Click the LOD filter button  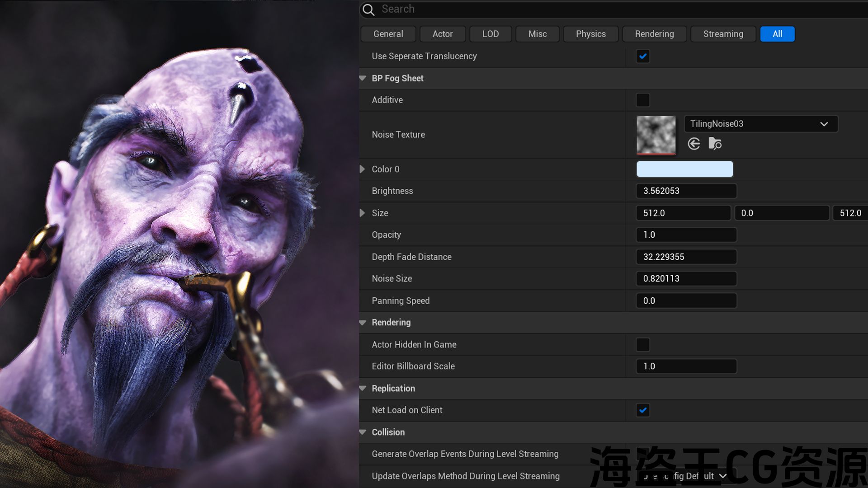(490, 34)
